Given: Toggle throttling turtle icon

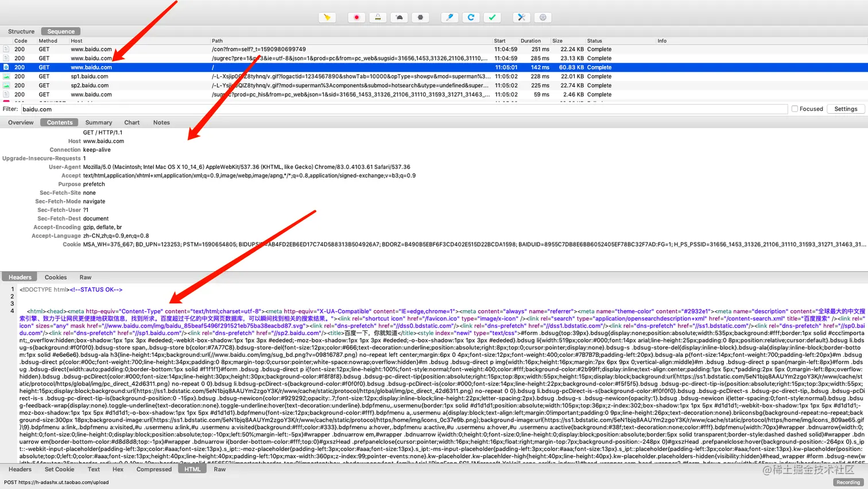Looking at the screenshot, I should [x=399, y=17].
